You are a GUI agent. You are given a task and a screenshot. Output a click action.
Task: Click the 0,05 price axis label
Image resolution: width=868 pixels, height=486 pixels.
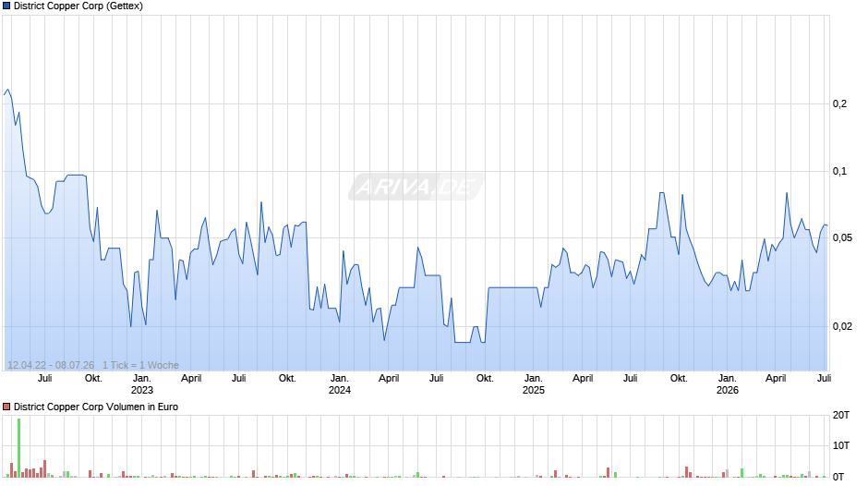[842, 237]
